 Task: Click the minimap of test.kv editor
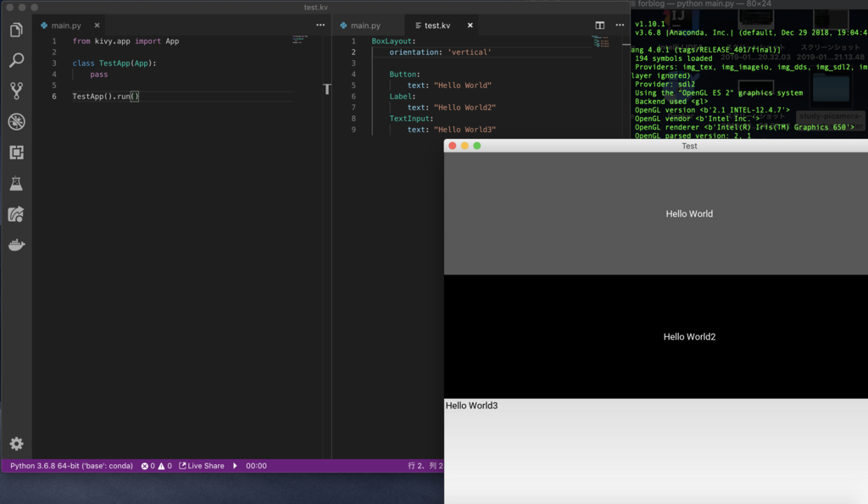tap(600, 42)
